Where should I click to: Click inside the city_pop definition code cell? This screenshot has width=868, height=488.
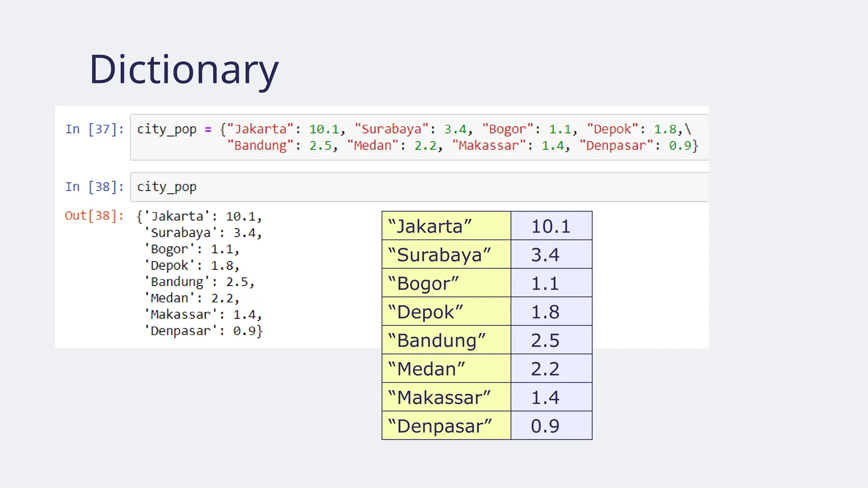tap(419, 137)
